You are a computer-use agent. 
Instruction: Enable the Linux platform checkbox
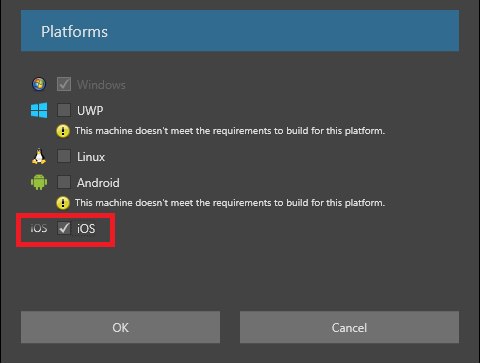point(64,156)
